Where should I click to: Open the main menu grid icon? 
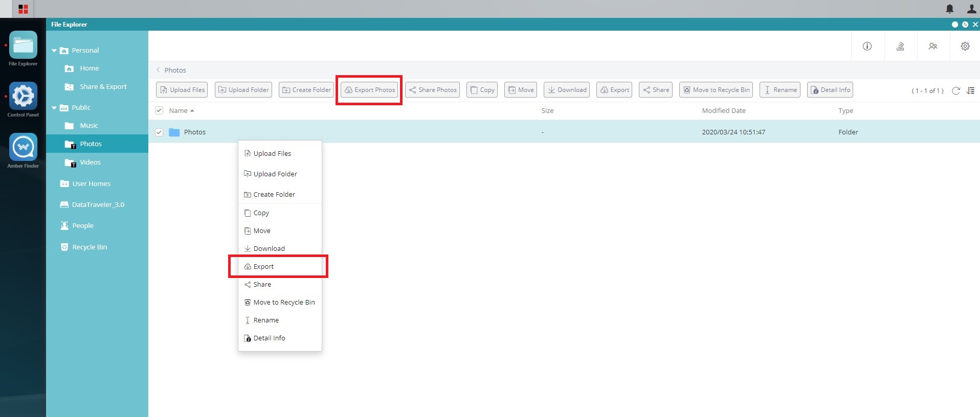point(23,9)
